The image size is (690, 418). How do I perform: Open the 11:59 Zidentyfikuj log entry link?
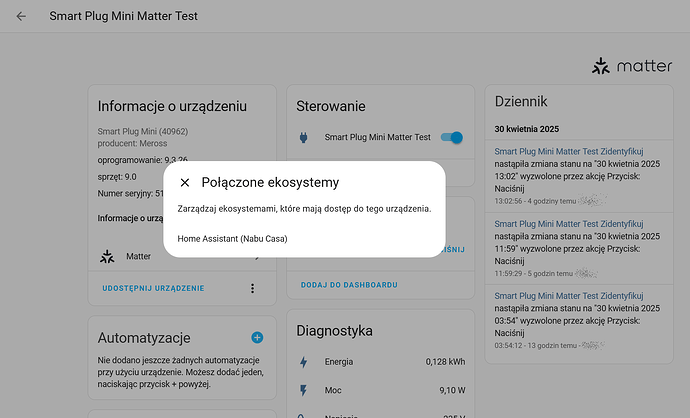(x=569, y=224)
